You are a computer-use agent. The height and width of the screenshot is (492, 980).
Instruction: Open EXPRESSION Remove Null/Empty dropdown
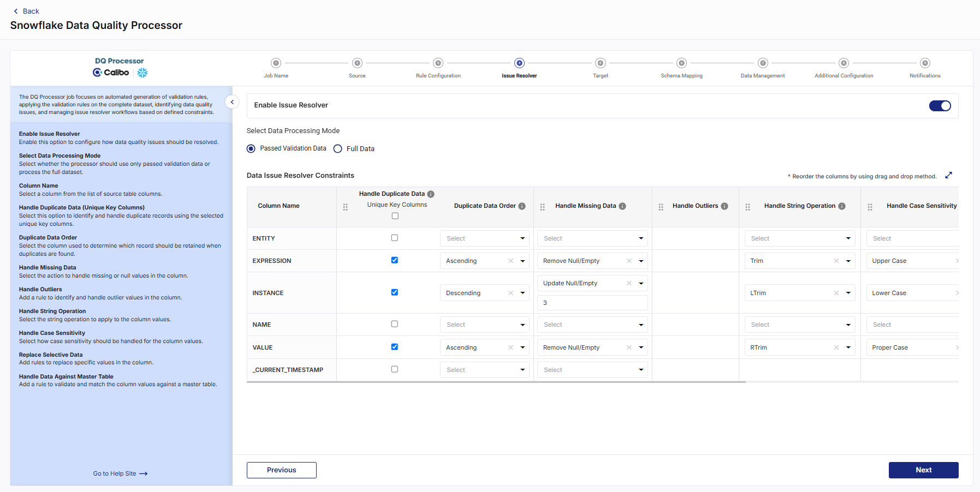[592, 261]
